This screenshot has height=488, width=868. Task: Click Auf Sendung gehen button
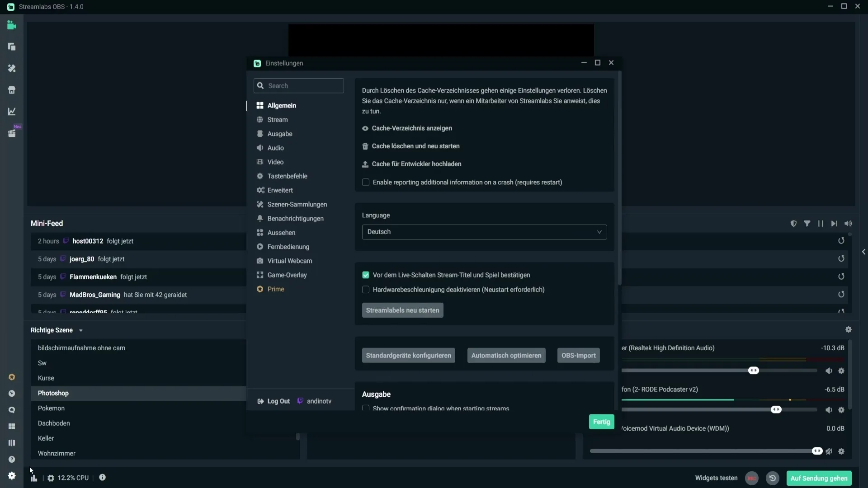point(819,478)
